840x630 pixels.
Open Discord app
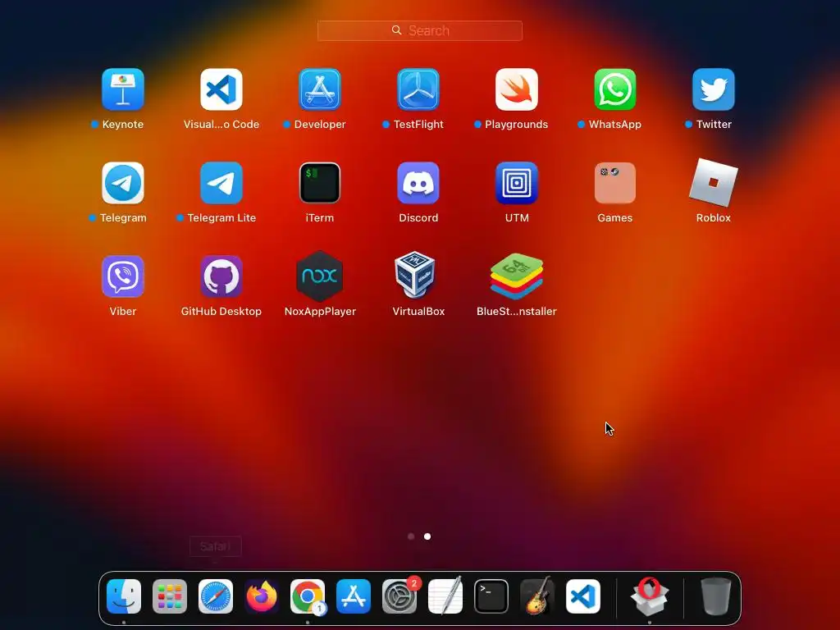[418, 183]
